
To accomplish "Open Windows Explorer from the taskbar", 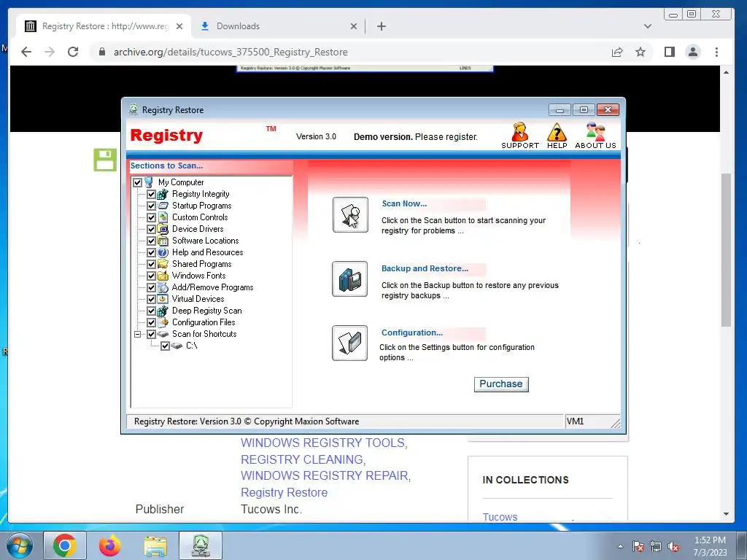I will tap(155, 545).
